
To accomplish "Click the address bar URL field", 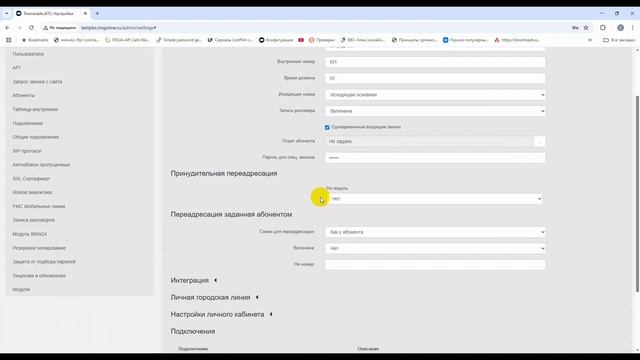I will 318,28.
